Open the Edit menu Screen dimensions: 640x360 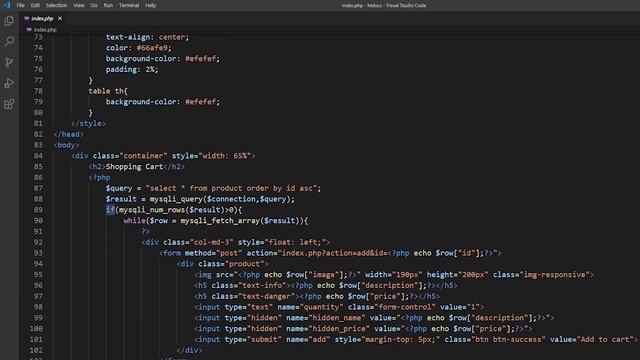point(35,5)
